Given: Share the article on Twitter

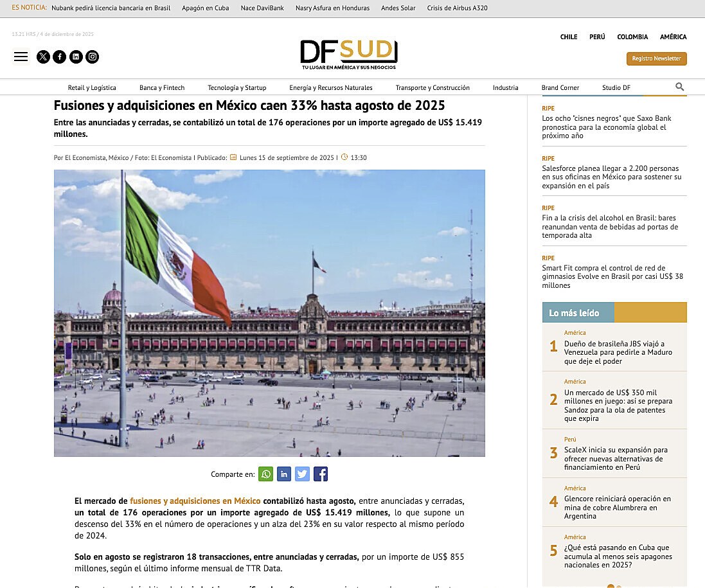Looking at the screenshot, I should pos(302,474).
